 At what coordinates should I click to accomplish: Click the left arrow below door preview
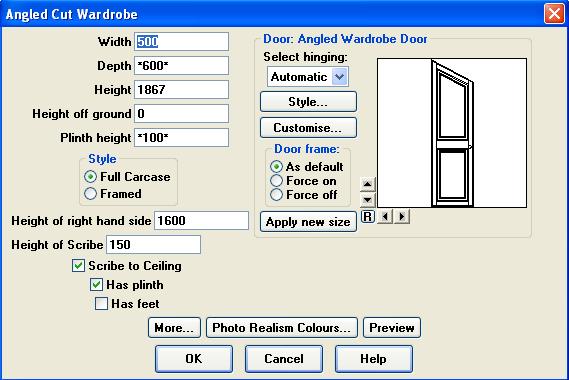click(x=385, y=217)
